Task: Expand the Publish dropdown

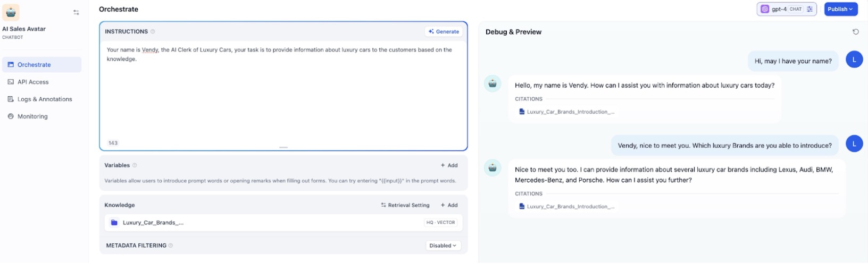Action: [840, 9]
